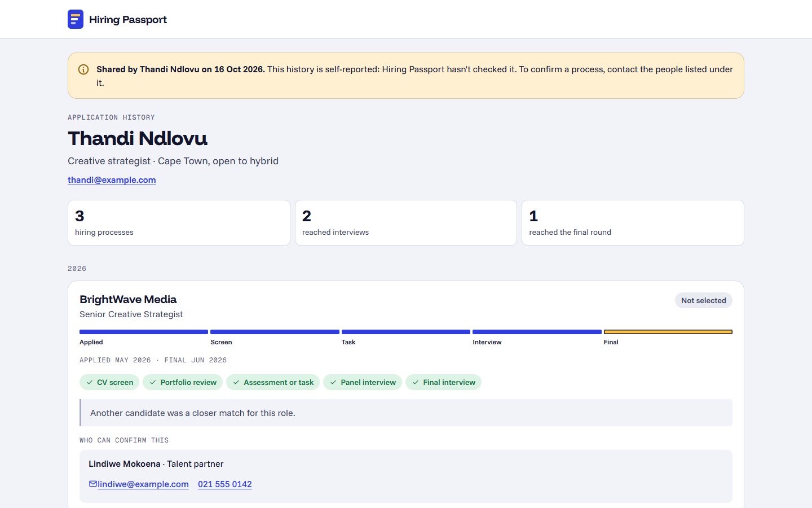Click the '2026' year section label
Viewport: 812px width, 508px height.
(77, 269)
